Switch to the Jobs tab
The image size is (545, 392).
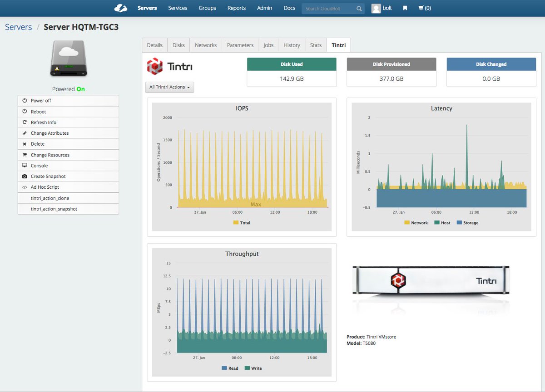pyautogui.click(x=268, y=45)
